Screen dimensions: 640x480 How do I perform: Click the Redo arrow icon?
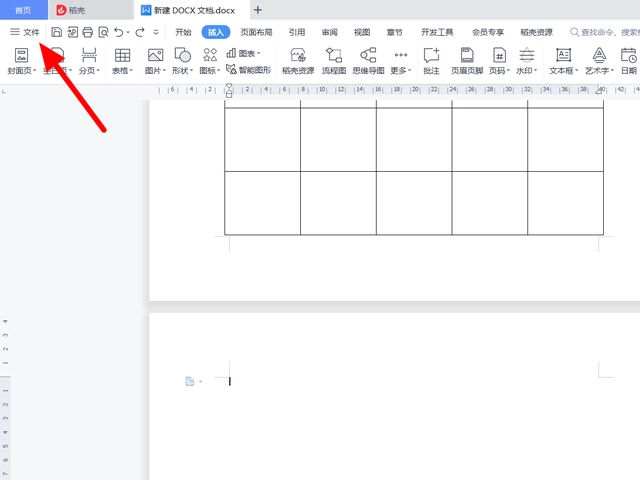click(x=140, y=32)
